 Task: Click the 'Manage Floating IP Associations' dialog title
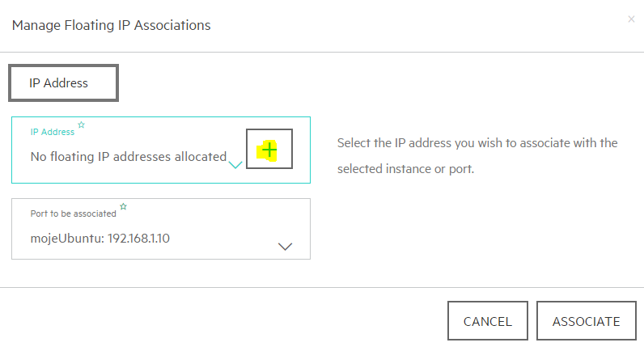click(x=112, y=25)
